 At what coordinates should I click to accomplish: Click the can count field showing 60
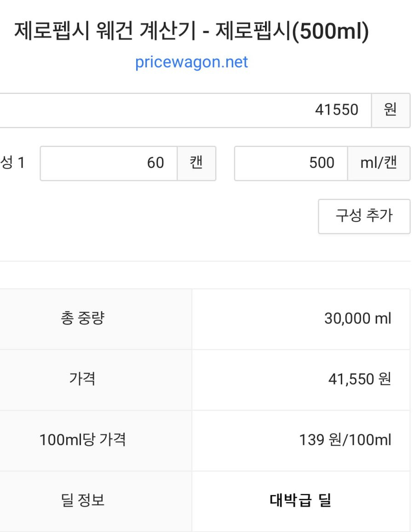pyautogui.click(x=109, y=163)
